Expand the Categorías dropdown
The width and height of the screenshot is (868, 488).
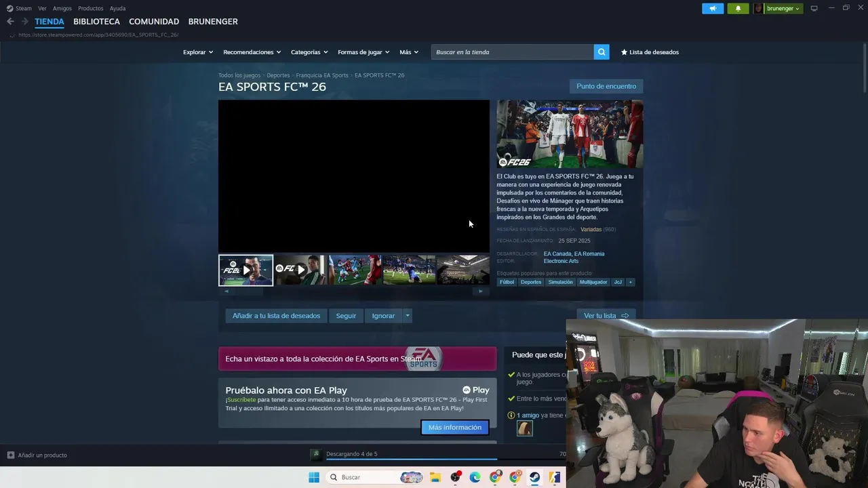tap(309, 52)
